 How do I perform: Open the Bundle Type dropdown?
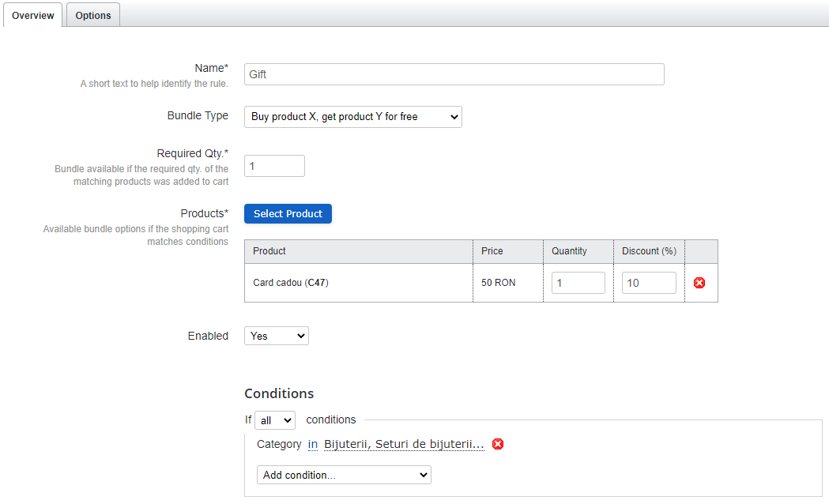point(352,116)
